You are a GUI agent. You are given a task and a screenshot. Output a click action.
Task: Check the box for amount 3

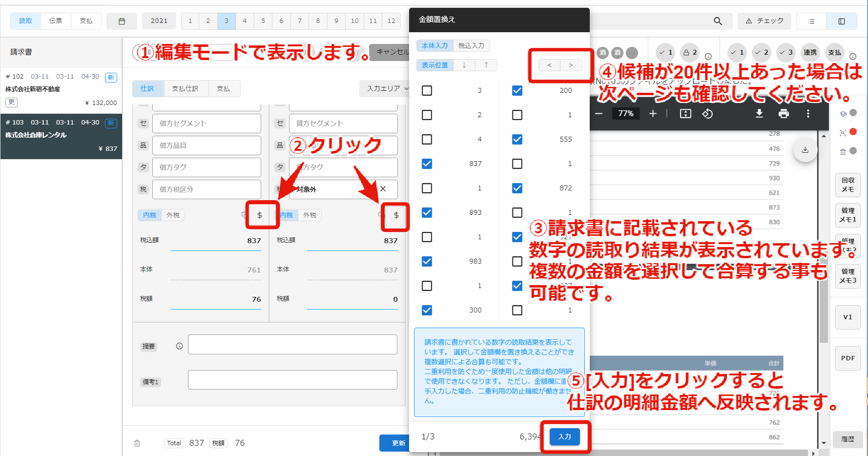(427, 90)
